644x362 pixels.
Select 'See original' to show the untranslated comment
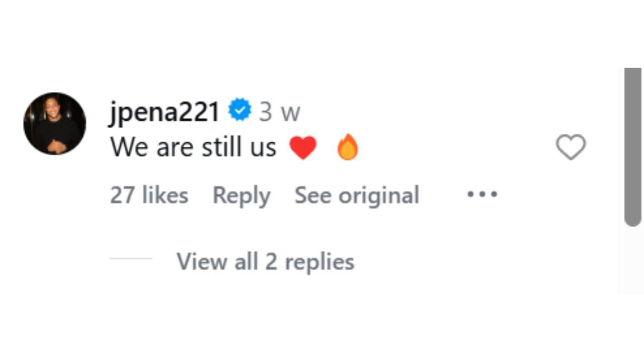point(356,195)
